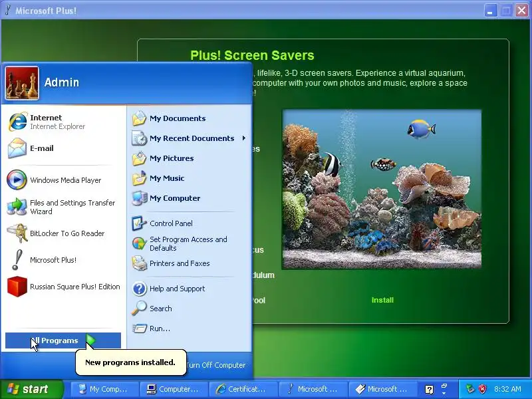This screenshot has width=532, height=399.
Task: Click the Microsoft Plus! exclamation icon
Action: 17,260
